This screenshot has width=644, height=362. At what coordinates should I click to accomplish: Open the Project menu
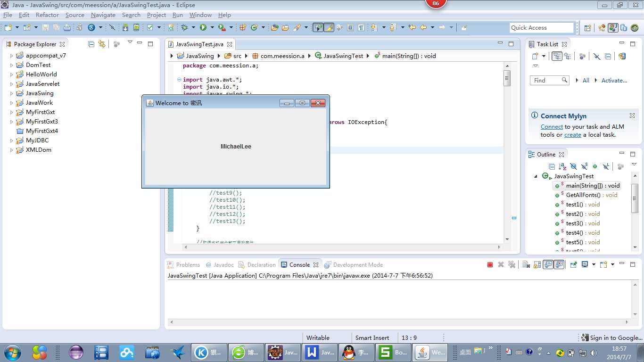coord(157,15)
